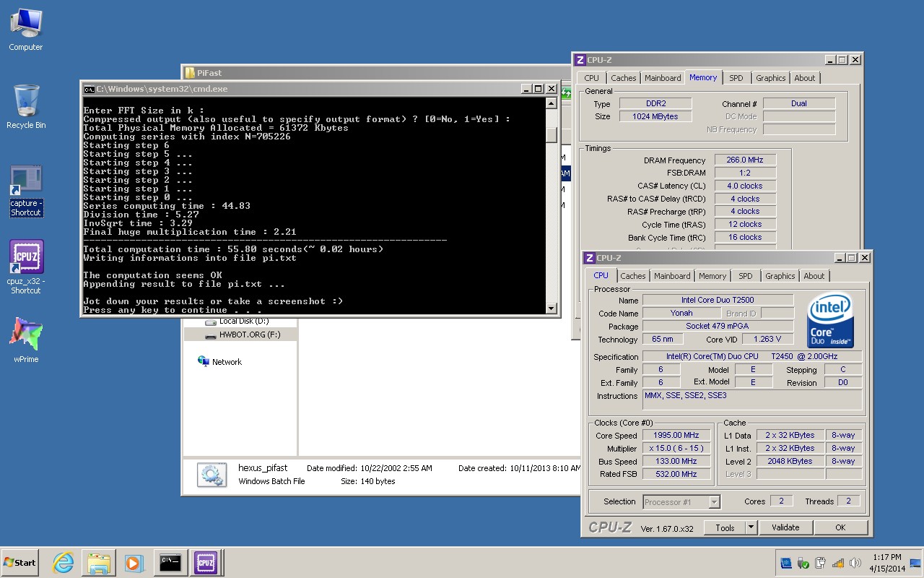The image size is (924, 578).
Task: Click the Z logo in Memory CPU-Z title
Action: click(580, 60)
